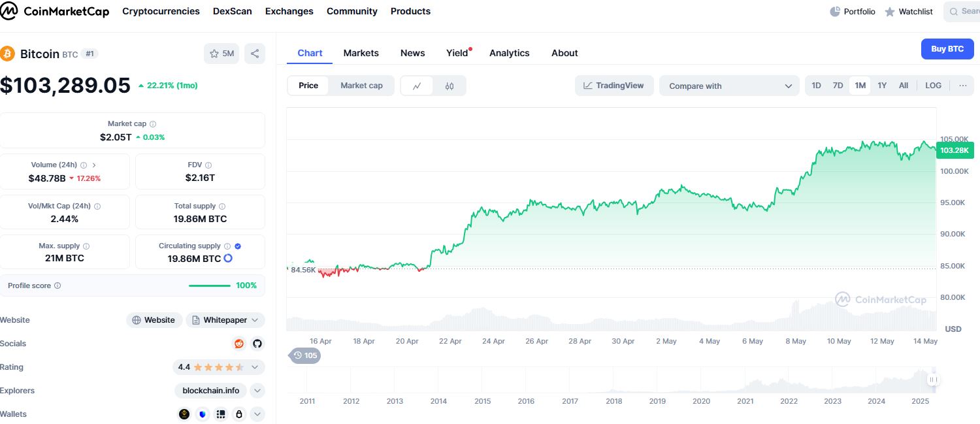Screen dimensions: 980x424
Task: Set chart range to 7D
Action: click(838, 86)
